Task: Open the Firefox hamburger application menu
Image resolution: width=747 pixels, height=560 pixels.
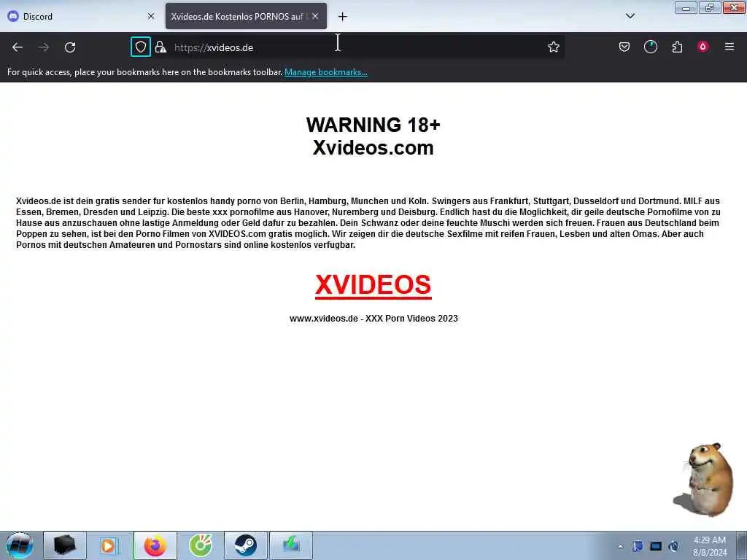Action: (x=729, y=47)
